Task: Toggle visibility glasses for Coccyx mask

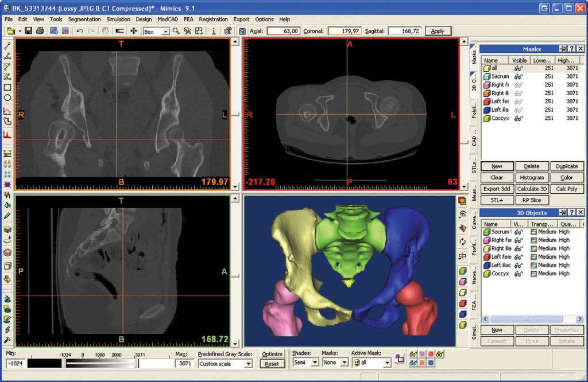Action: [519, 118]
